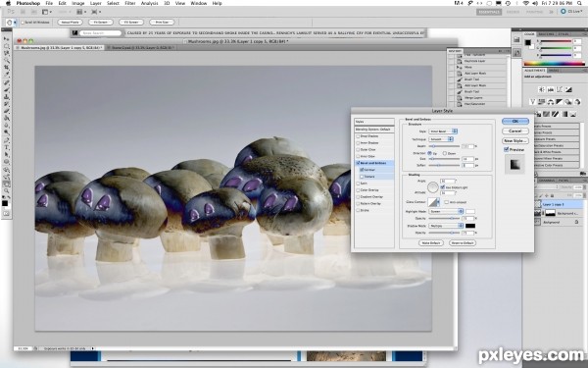Select the Move tool in the toolbox
Screen dimensions: 588x368
[7, 38]
